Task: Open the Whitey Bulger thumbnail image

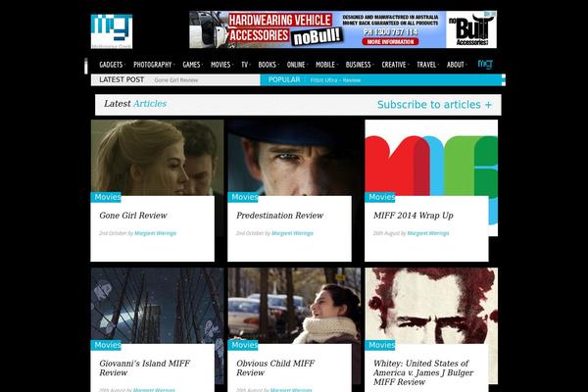Action: [x=431, y=306]
